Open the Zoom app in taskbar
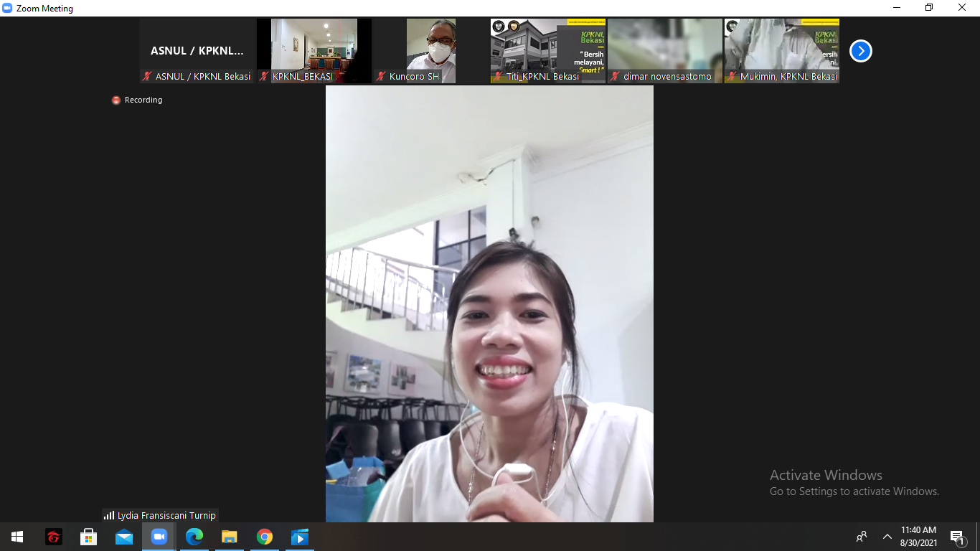The image size is (980, 551). pyautogui.click(x=159, y=537)
